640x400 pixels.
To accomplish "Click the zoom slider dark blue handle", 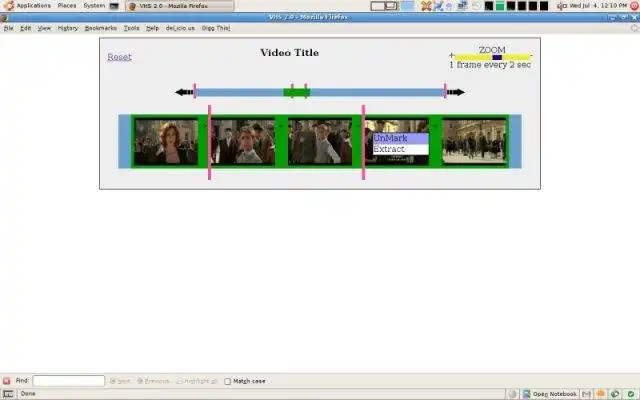I will [497, 58].
